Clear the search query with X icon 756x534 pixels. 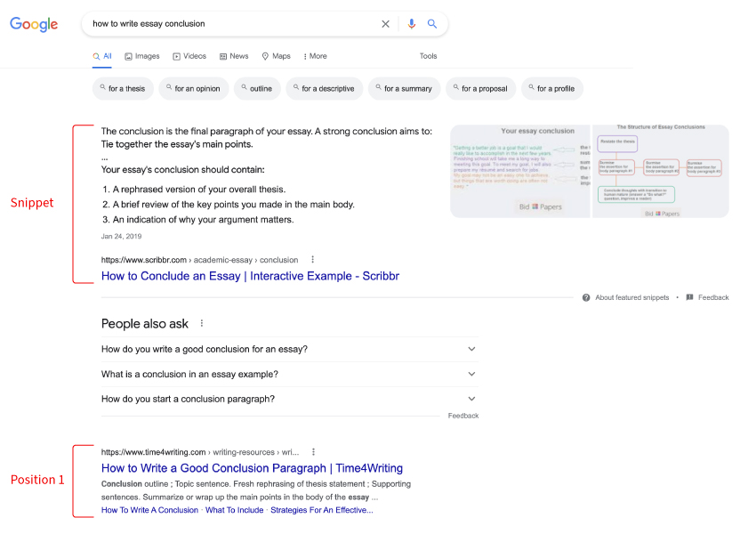385,24
